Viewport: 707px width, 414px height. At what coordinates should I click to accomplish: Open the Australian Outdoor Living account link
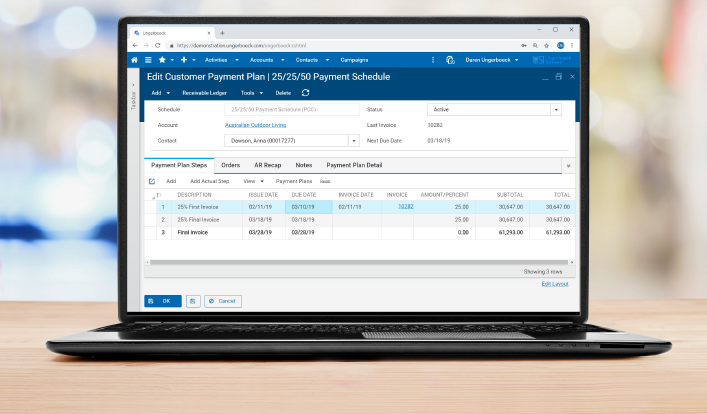point(255,125)
